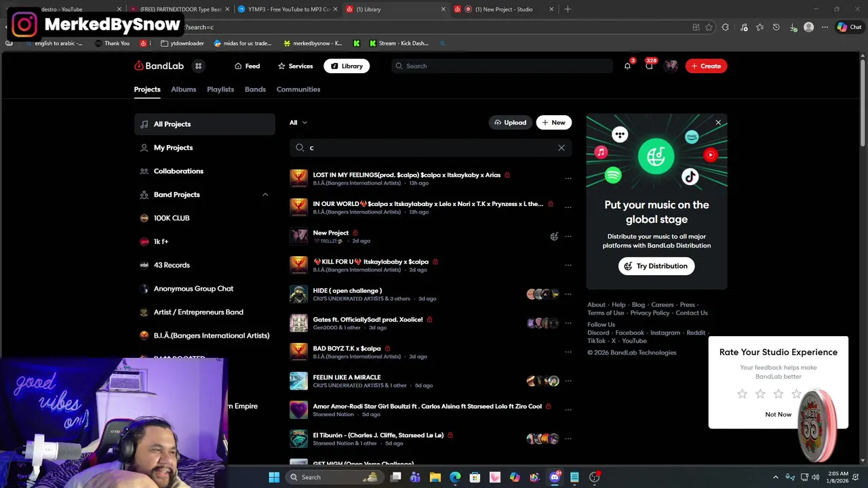The image size is (868, 488).
Task: Click the New project button
Action: 553,123
